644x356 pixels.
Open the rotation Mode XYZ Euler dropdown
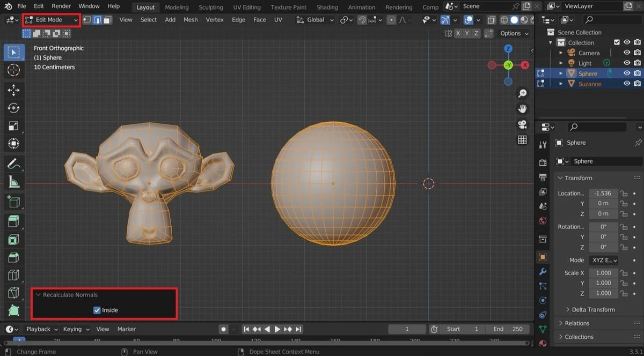pyautogui.click(x=604, y=260)
